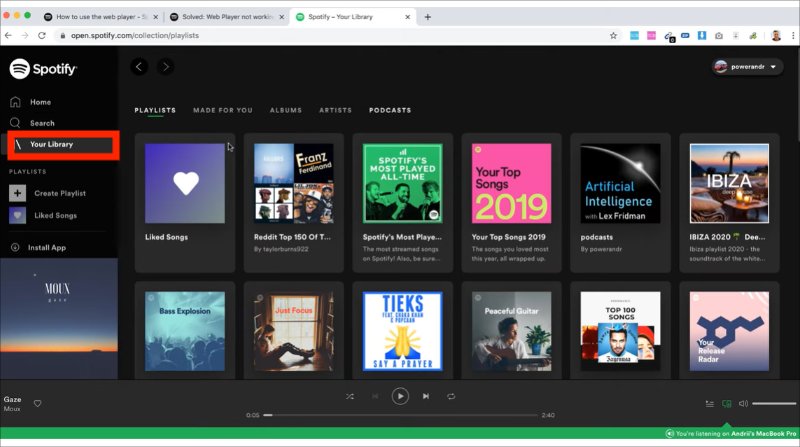The width and height of the screenshot is (800, 447).
Task: Open the Just Focus playlist
Action: pos(294,331)
